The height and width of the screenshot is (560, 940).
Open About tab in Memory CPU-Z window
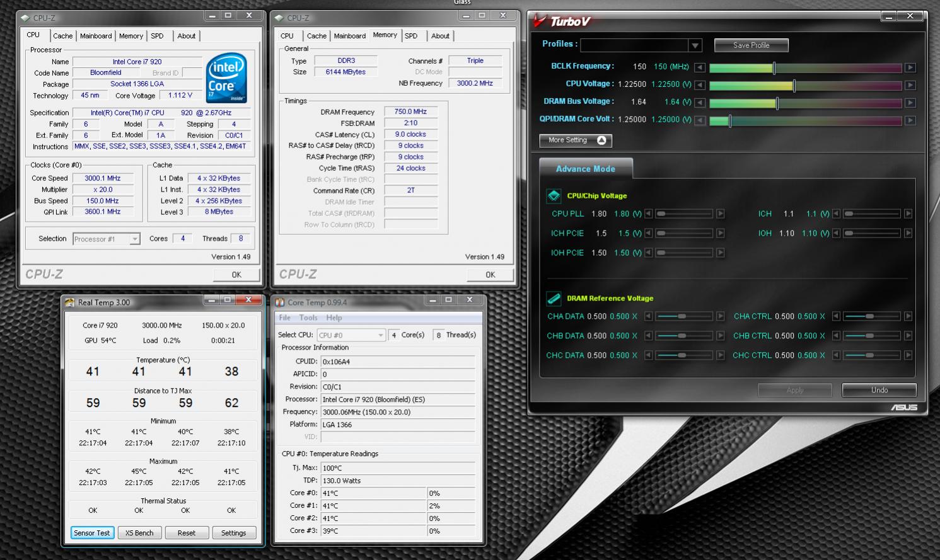pos(440,37)
